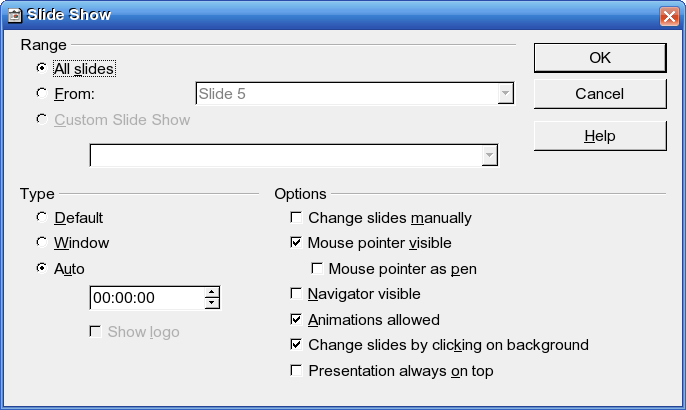Choose the Default presentation type
The height and width of the screenshot is (410, 686).
click(x=42, y=217)
